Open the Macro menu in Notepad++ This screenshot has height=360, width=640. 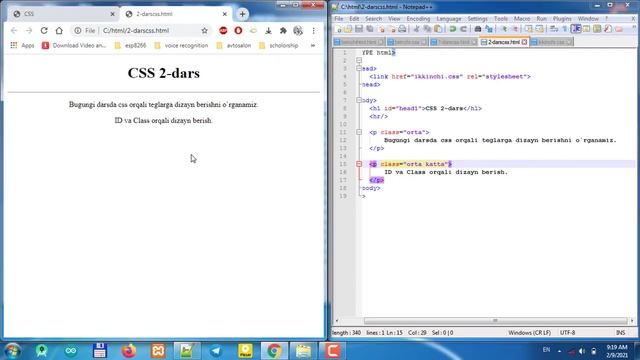coord(522,19)
